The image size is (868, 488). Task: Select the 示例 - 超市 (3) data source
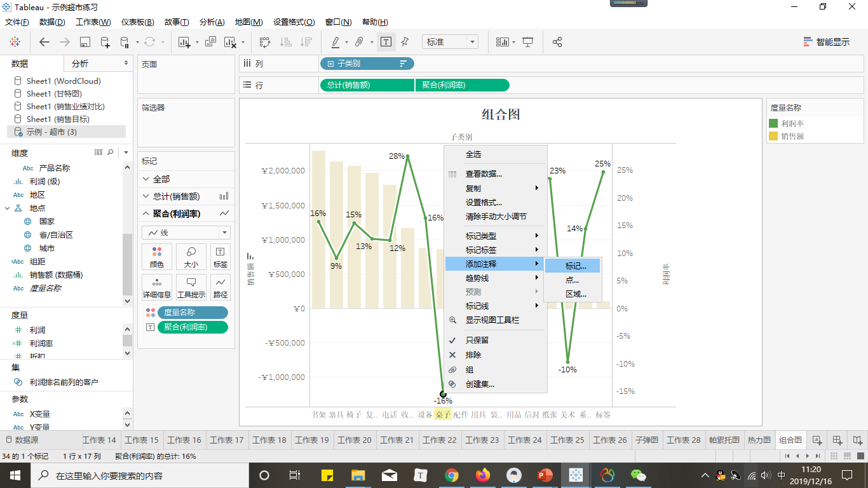pos(66,132)
